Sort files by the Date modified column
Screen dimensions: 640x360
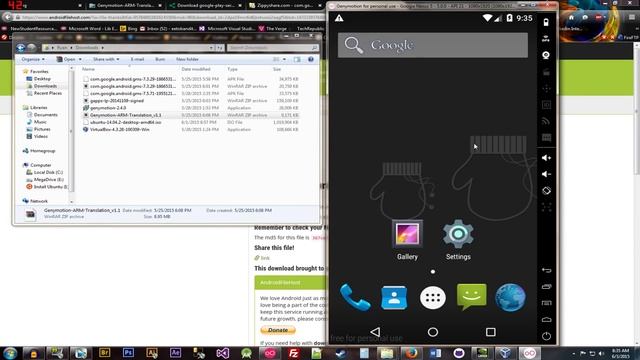(196, 69)
